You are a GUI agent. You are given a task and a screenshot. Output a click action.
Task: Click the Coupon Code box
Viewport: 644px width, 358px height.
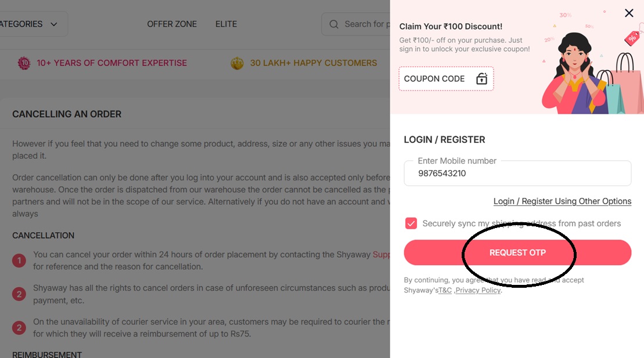point(446,78)
